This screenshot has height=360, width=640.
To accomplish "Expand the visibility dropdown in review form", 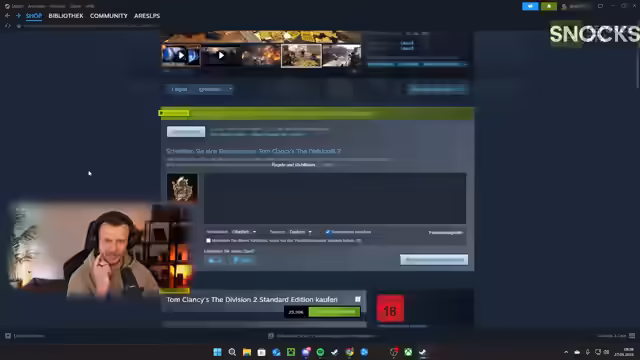I will tap(244, 232).
